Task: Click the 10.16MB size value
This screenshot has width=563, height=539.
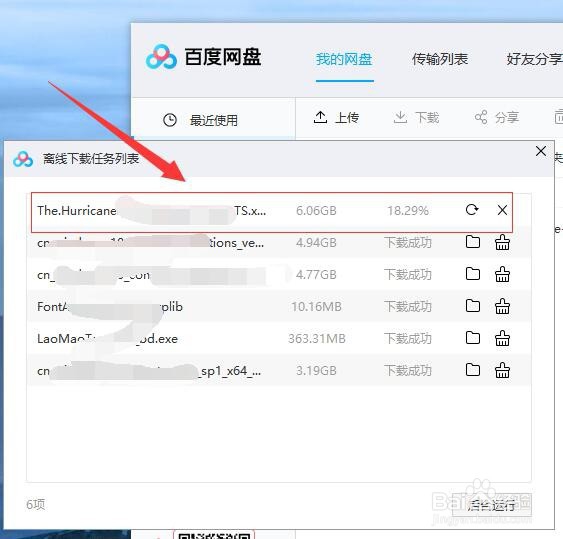Action: [x=316, y=307]
